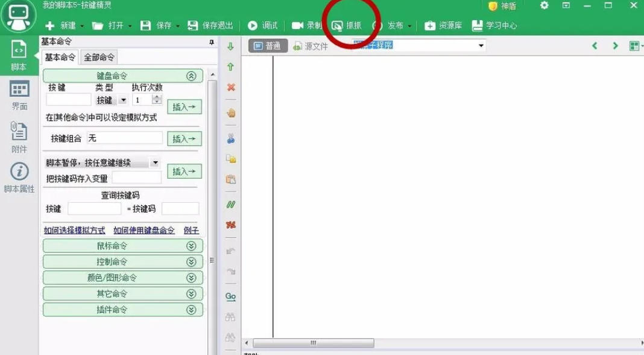Expand the 插件命令 plugin commands section
644x355 pixels.
tap(192, 309)
